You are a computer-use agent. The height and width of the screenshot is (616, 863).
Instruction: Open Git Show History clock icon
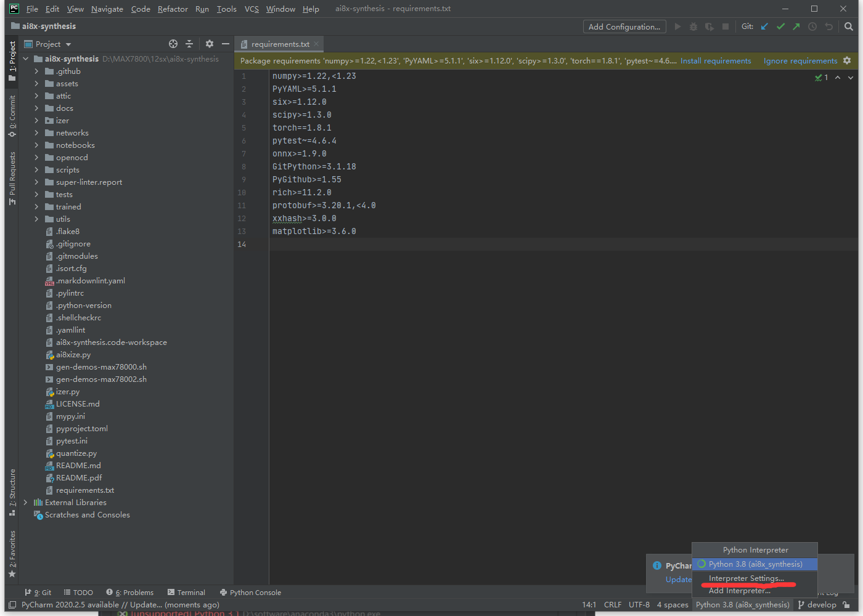pos(812,26)
